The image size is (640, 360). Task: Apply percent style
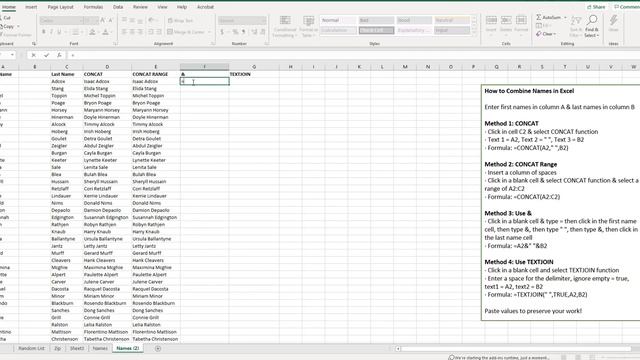(x=235, y=32)
